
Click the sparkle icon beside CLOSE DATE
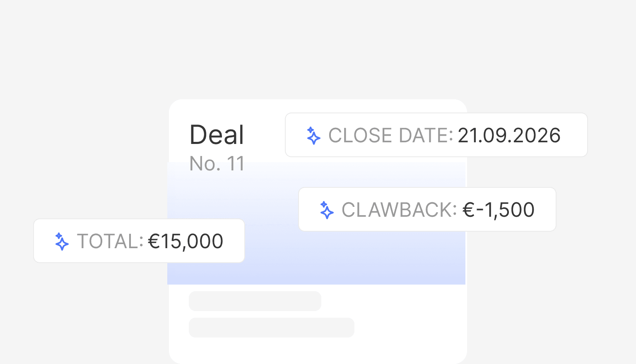(313, 136)
